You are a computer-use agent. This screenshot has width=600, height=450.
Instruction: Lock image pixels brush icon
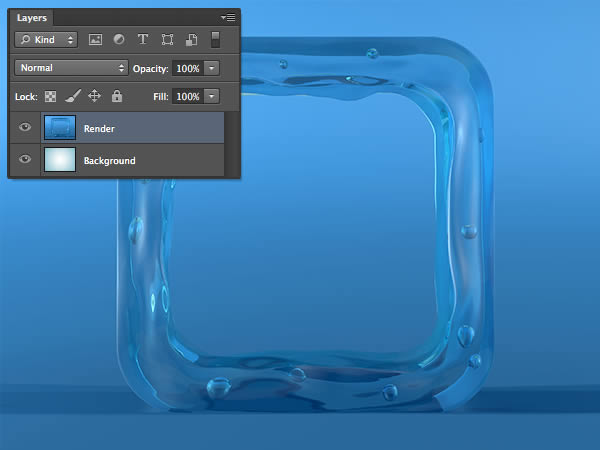[x=73, y=96]
